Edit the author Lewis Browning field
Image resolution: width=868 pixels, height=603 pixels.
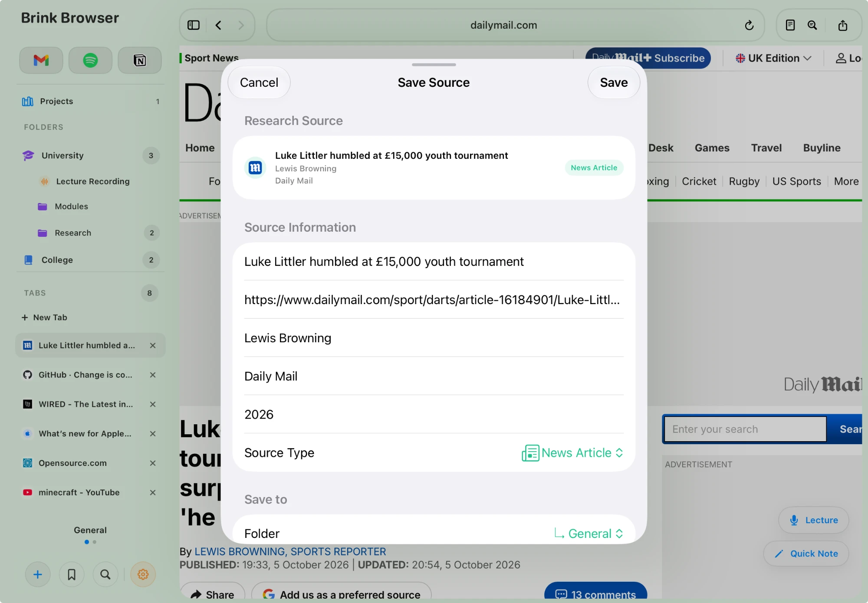tap(434, 338)
